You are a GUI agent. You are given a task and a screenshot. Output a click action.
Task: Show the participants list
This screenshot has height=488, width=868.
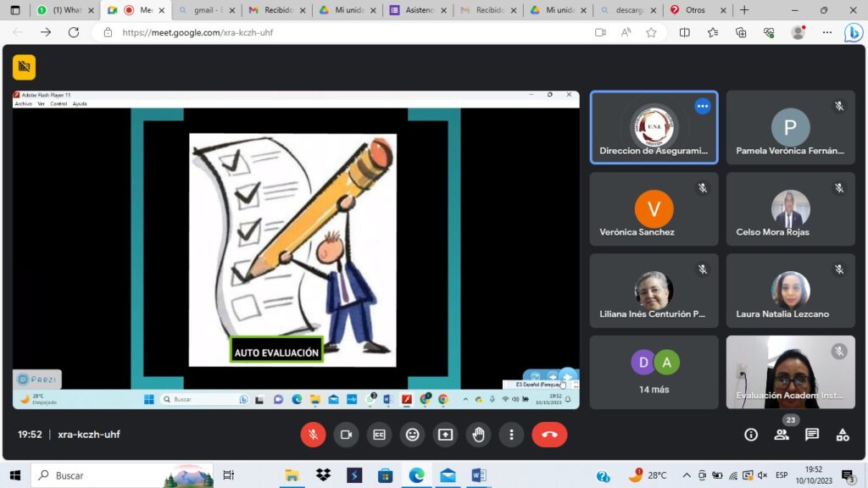781,435
